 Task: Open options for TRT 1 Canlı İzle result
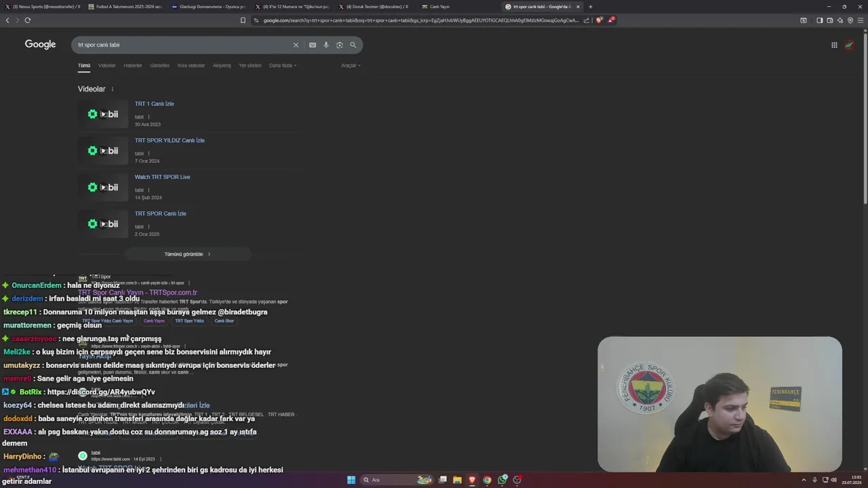click(x=149, y=117)
